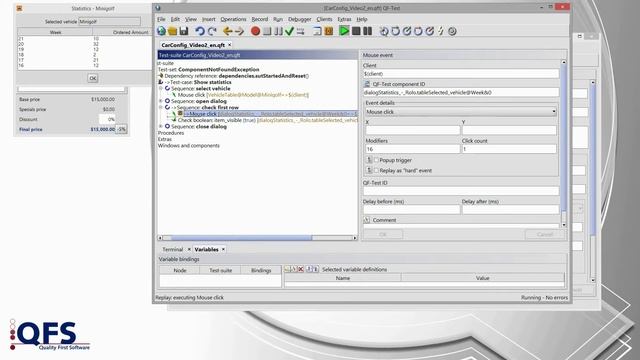Click the yellow back arrow icon

coord(228,31)
